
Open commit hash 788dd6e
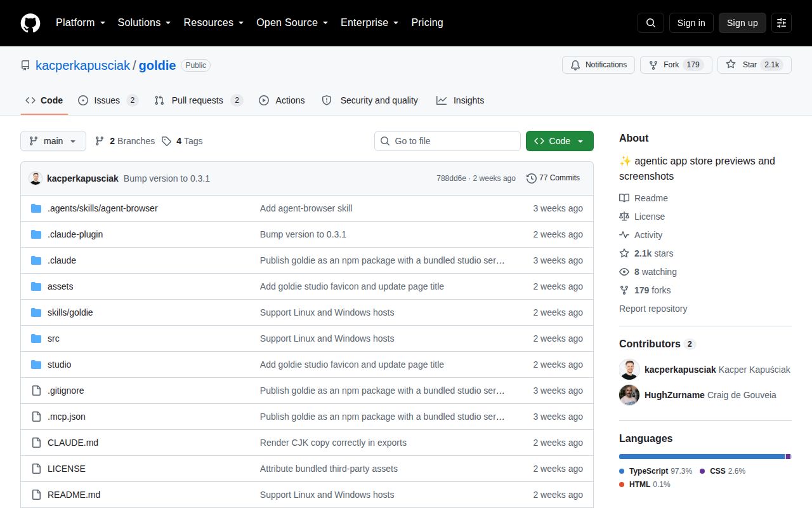[451, 178]
